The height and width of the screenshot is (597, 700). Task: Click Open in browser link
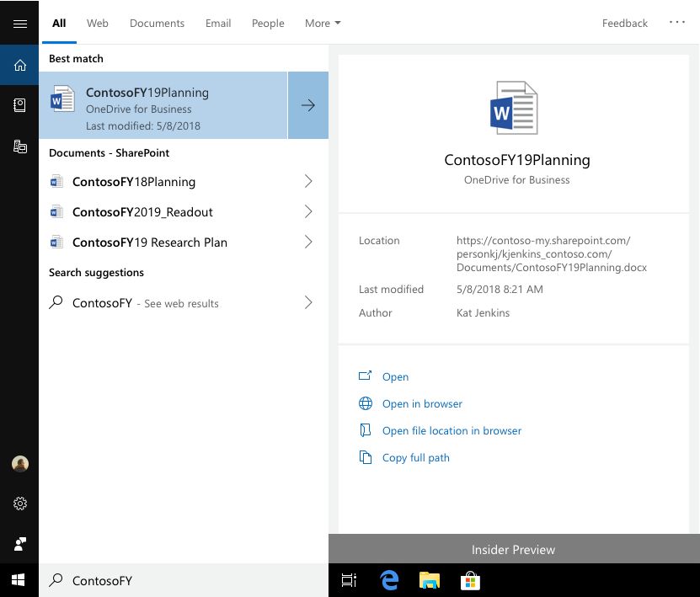tap(422, 404)
